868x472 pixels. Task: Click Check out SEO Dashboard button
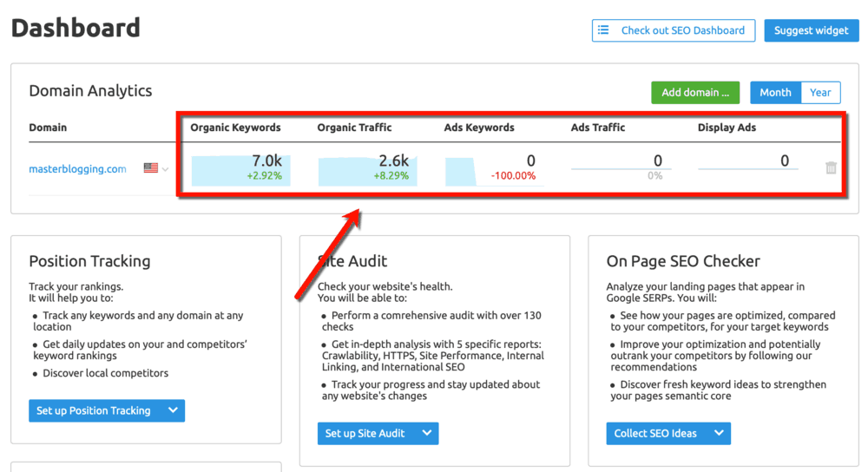coord(674,30)
